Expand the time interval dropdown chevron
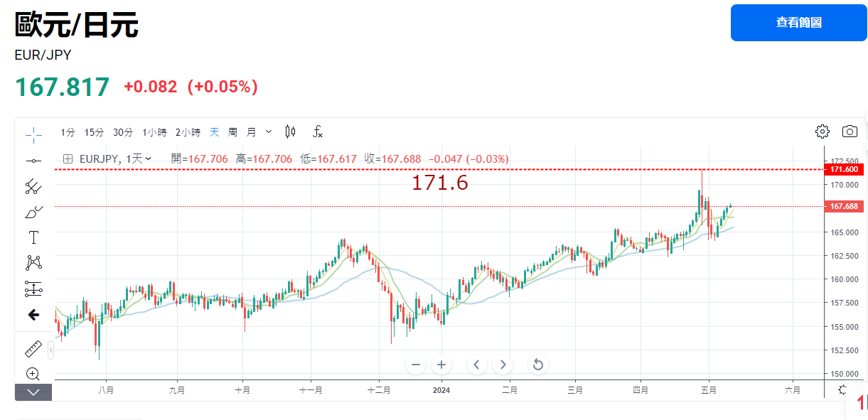This screenshot has height=420, width=868. tap(269, 131)
